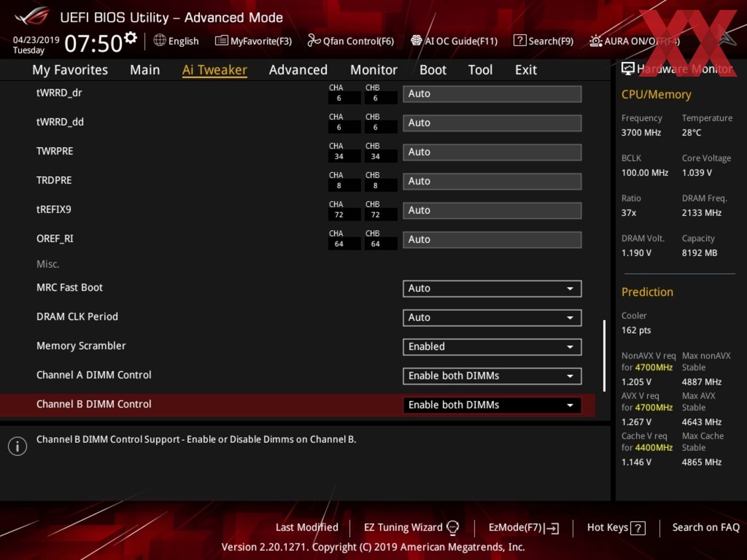
Task: Click the OREF_RI CHA value 64
Action: 339,244
